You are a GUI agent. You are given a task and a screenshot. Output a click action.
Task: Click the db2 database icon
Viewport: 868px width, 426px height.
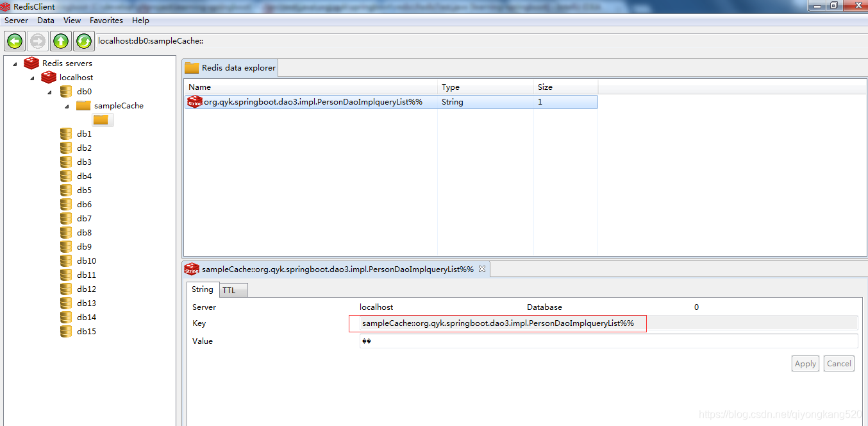[66, 148]
